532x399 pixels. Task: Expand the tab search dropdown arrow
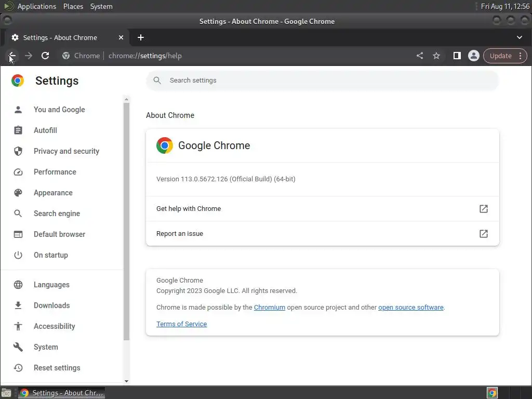click(519, 37)
